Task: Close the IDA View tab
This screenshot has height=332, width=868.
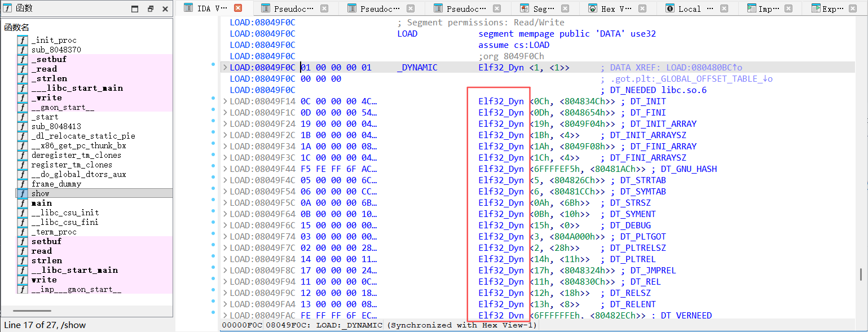Action: point(238,8)
